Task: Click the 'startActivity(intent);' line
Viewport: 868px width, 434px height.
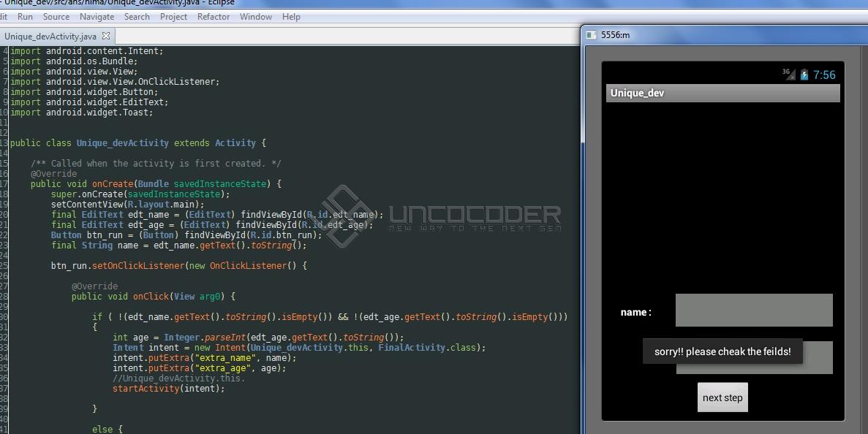Action: [169, 388]
